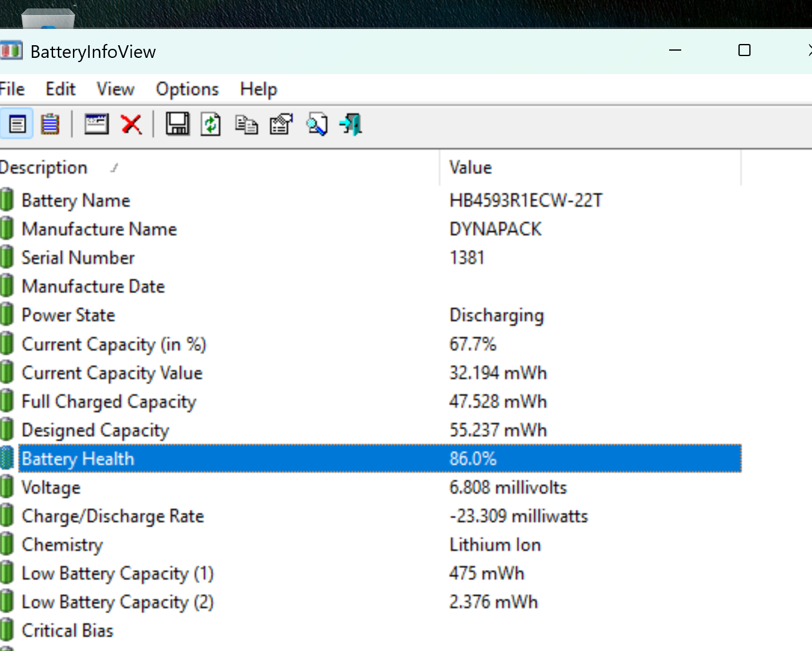Click the battery icon beside Battery Name
The height and width of the screenshot is (651, 812).
(x=7, y=200)
